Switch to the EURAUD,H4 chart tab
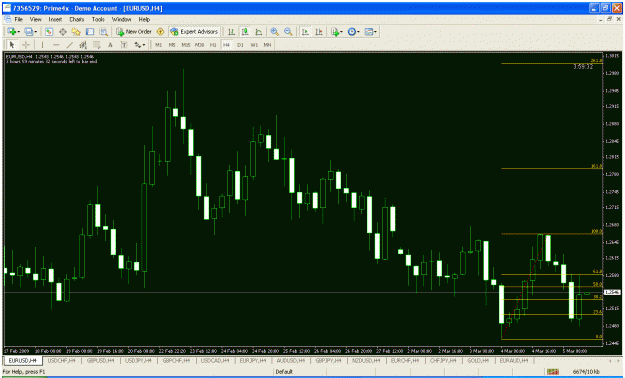 tap(513, 360)
